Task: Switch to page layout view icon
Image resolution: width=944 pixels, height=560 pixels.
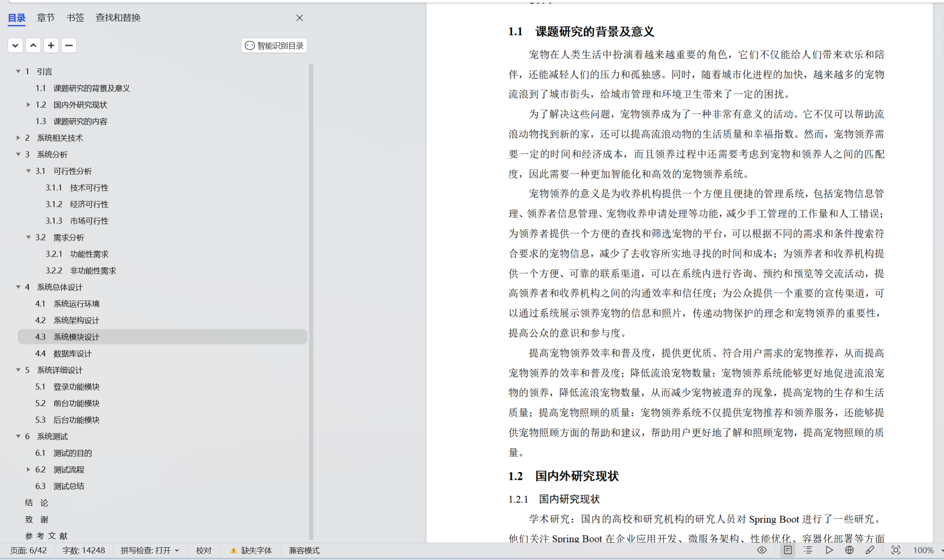Action: point(788,550)
